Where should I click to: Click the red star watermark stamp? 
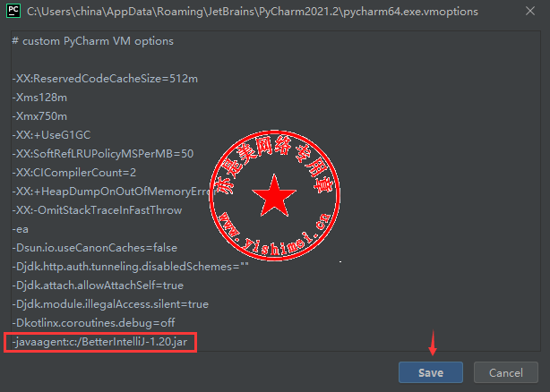point(274,195)
